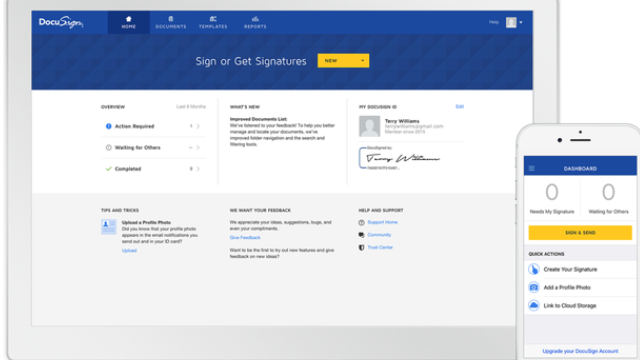Open the Waiting for Others row
640x360 pixels.
click(153, 147)
